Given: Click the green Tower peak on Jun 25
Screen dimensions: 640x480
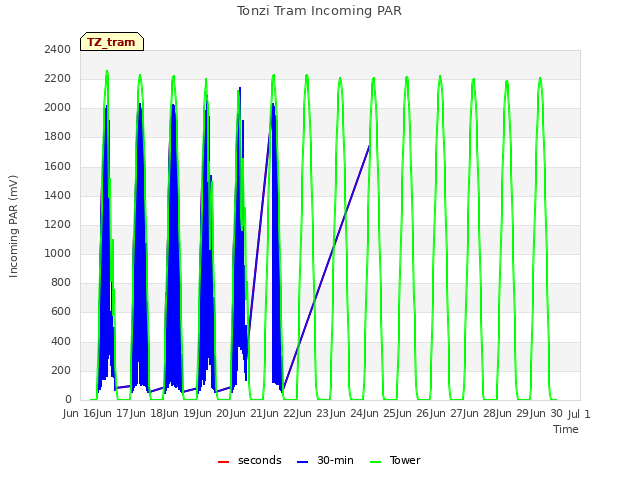Looking at the screenshot, I should pos(407,77).
